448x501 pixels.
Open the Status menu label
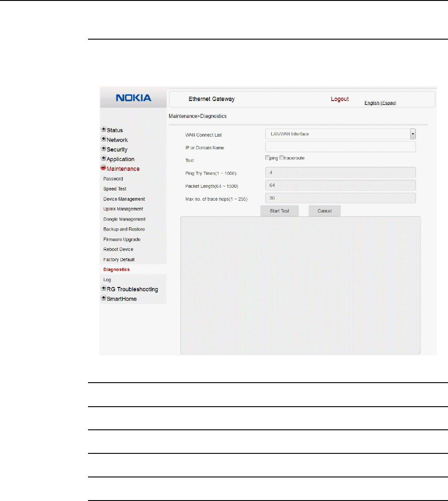(115, 130)
